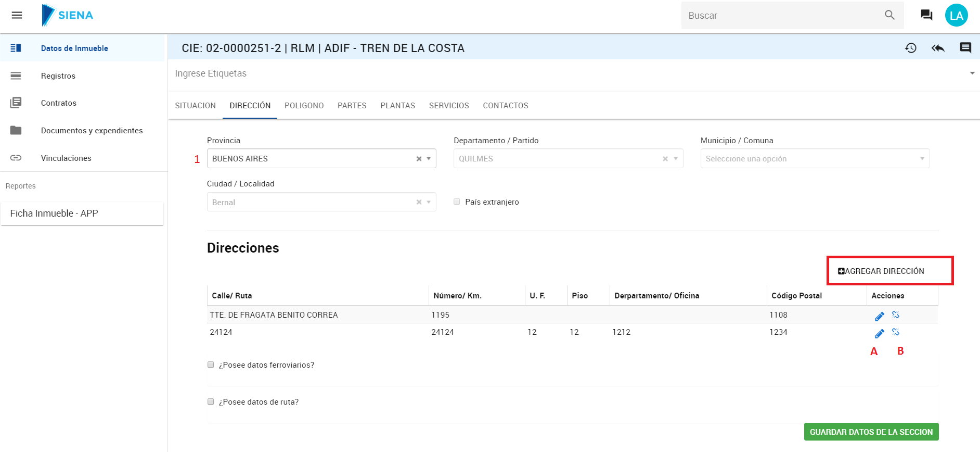This screenshot has height=452, width=980.
Task: Open the LA user avatar menu
Action: [956, 15]
